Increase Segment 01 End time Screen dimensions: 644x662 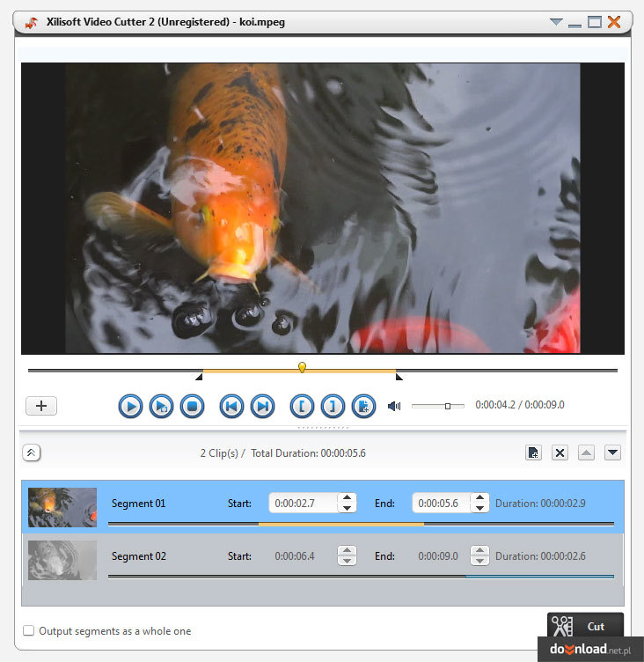pos(479,497)
